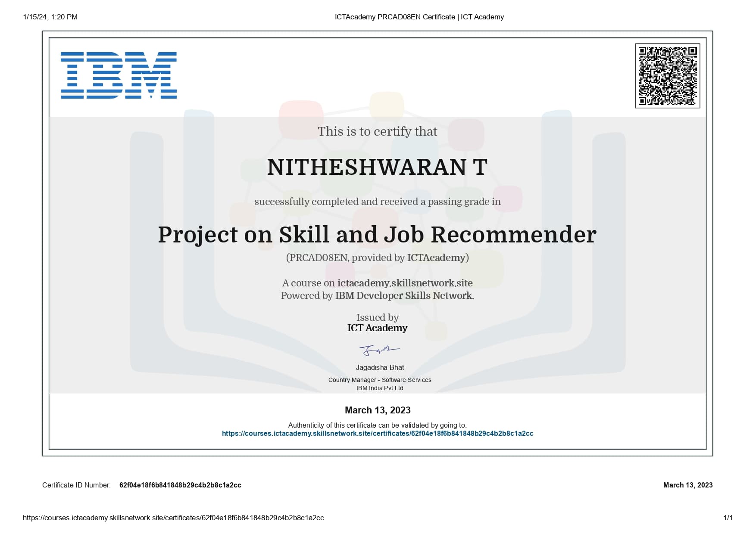This screenshot has width=756, height=534.
Task: Click the text IBM Developer Skills Network
Action: pos(404,295)
